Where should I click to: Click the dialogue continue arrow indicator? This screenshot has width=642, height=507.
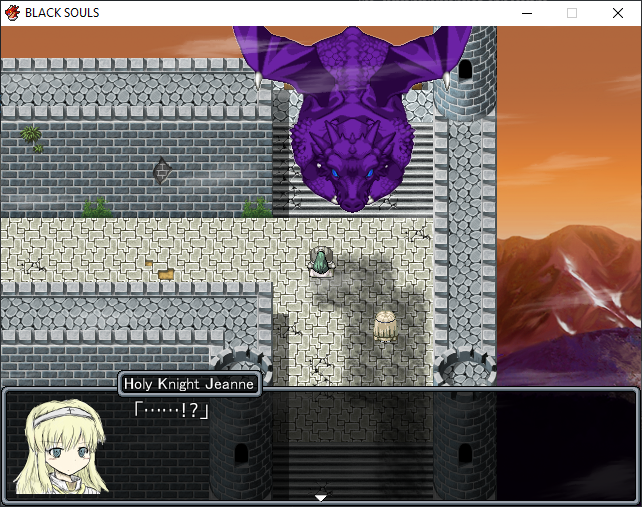click(x=321, y=498)
